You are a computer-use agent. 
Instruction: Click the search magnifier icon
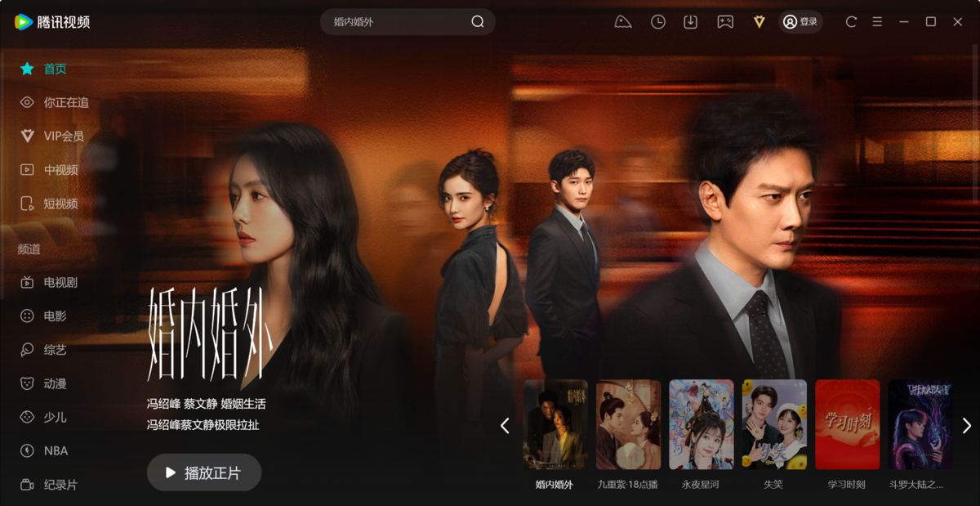(x=478, y=22)
